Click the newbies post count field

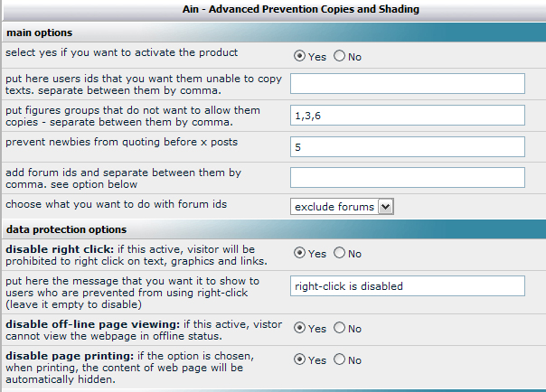(408, 146)
